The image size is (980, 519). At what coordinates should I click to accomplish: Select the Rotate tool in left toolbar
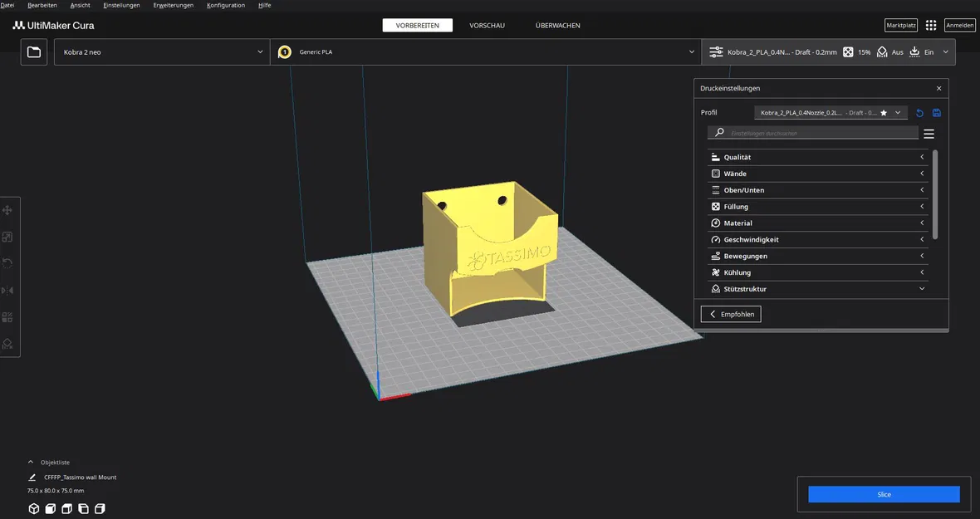[x=7, y=263]
